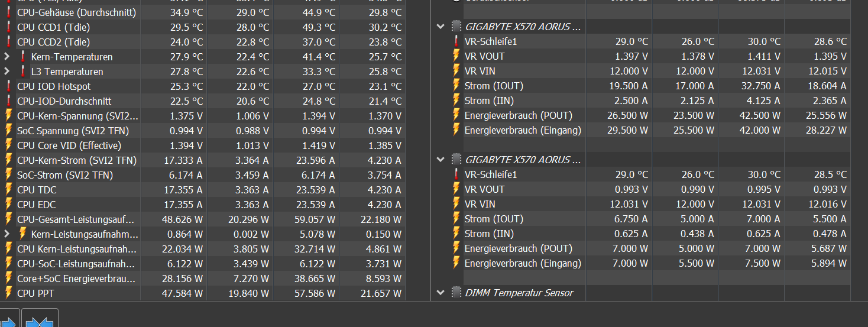Select lightning icon of CPU Core VID (Effective)
The width and height of the screenshot is (868, 327).
pos(9,145)
